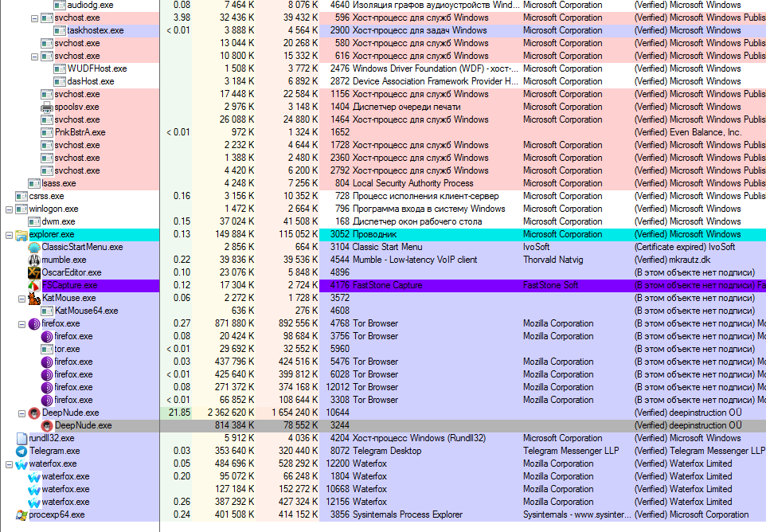This screenshot has height=532, width=766.
Task: Click the 'FastStone Capture' description text
Action: pos(388,285)
